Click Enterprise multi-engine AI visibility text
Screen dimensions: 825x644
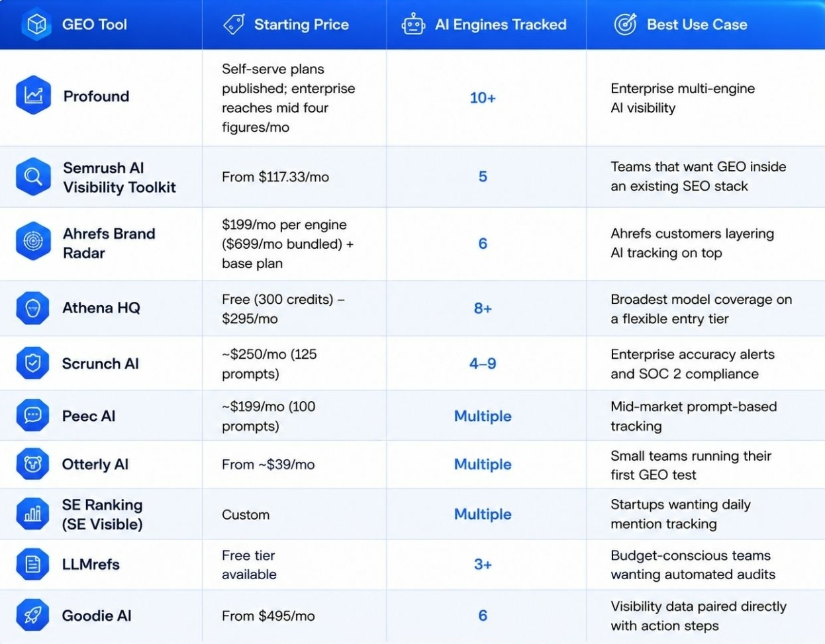coord(683,98)
